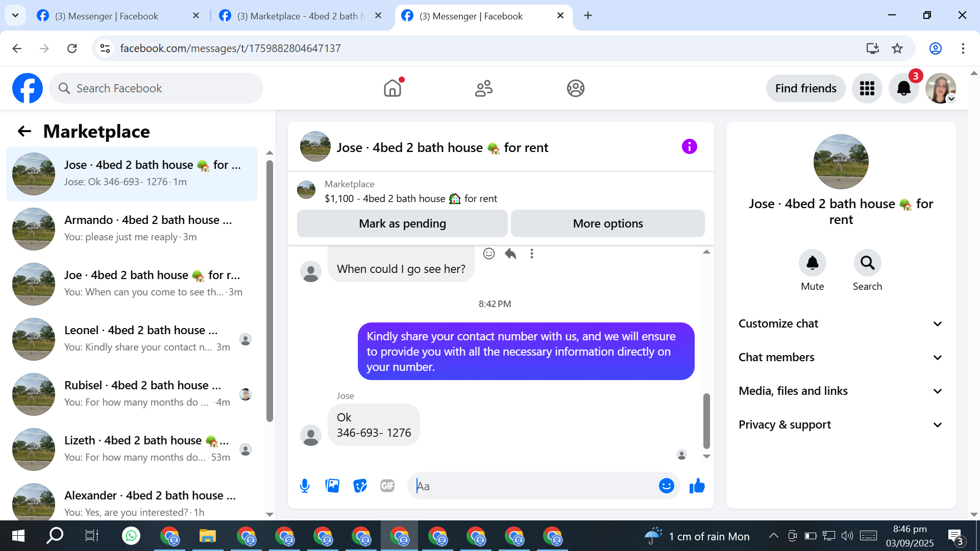
Task: Open the Groups icon in top navigation
Action: point(575,88)
